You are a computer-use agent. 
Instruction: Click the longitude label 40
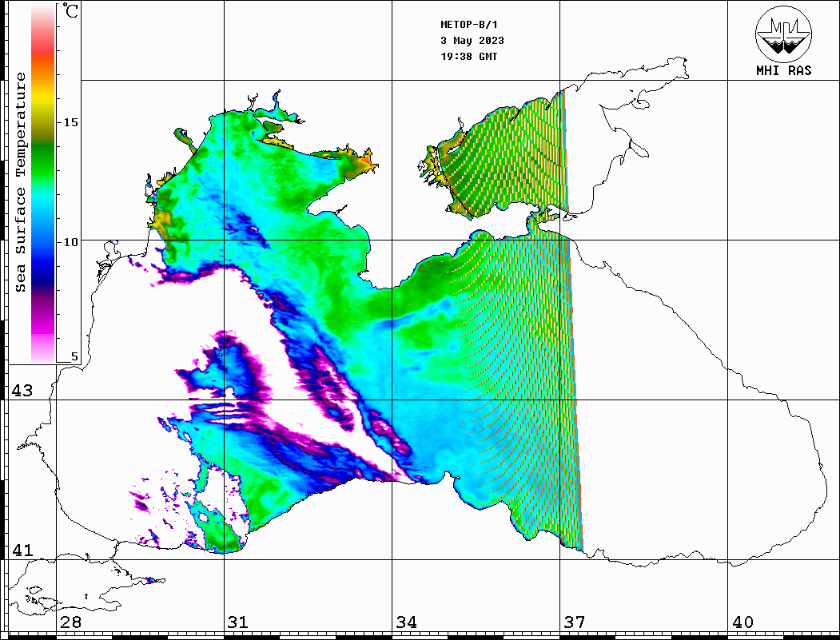742,622
